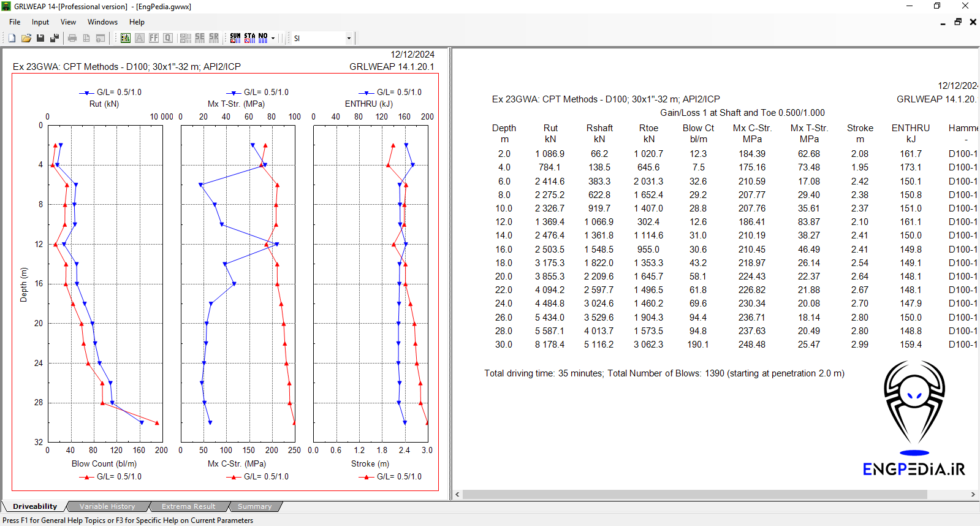The height and width of the screenshot is (526, 980).
Task: Click the 'Blow Count (bl/m)' axis label
Action: pos(104,463)
